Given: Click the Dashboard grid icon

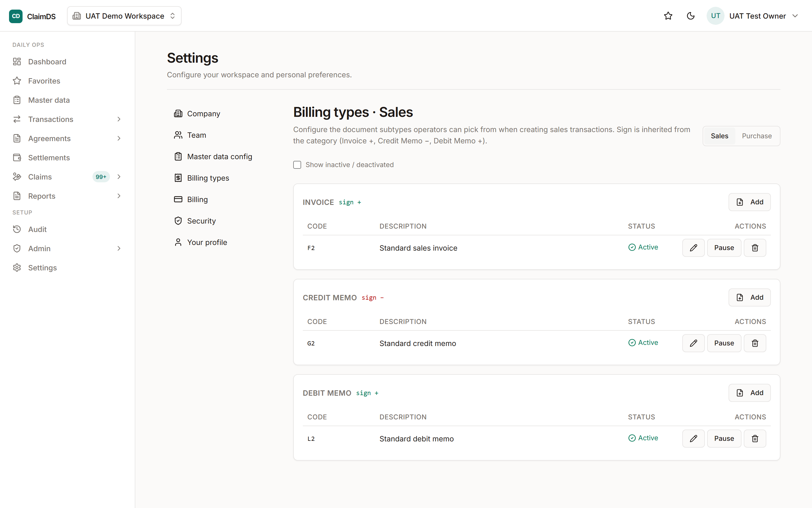Looking at the screenshot, I should tap(17, 62).
